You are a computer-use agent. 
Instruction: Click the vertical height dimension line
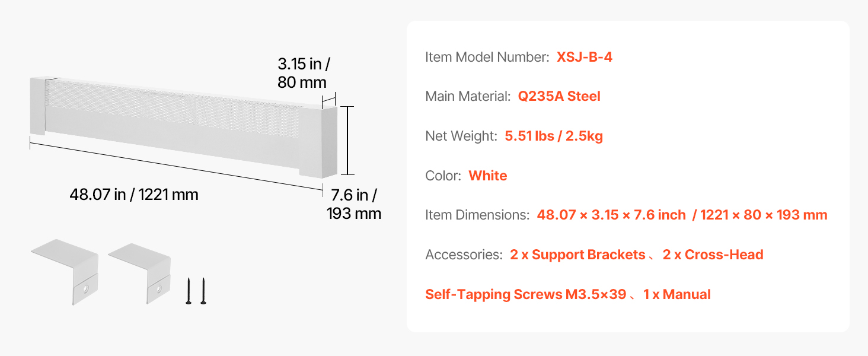coord(348,141)
